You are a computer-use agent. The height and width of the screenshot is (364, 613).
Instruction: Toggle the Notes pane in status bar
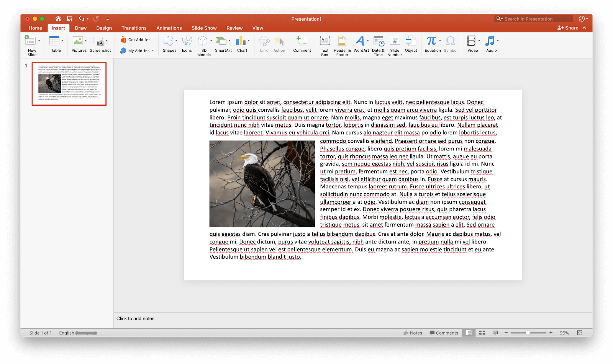point(413,333)
